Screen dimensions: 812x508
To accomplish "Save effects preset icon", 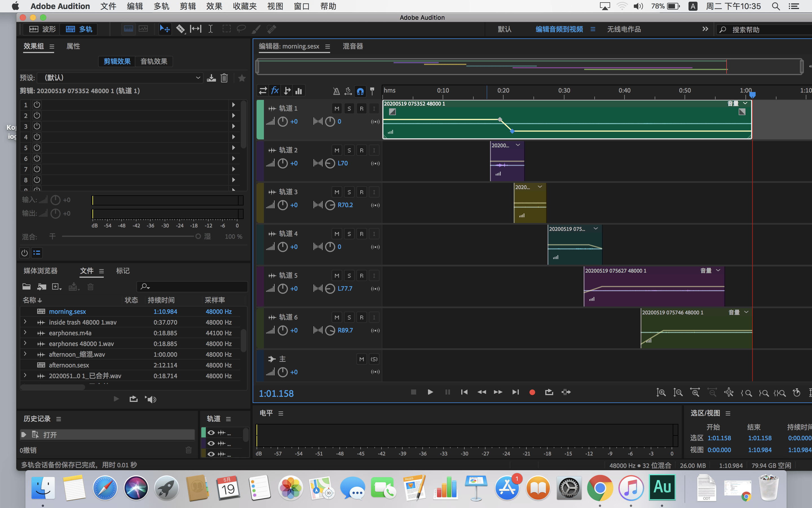I will click(211, 78).
